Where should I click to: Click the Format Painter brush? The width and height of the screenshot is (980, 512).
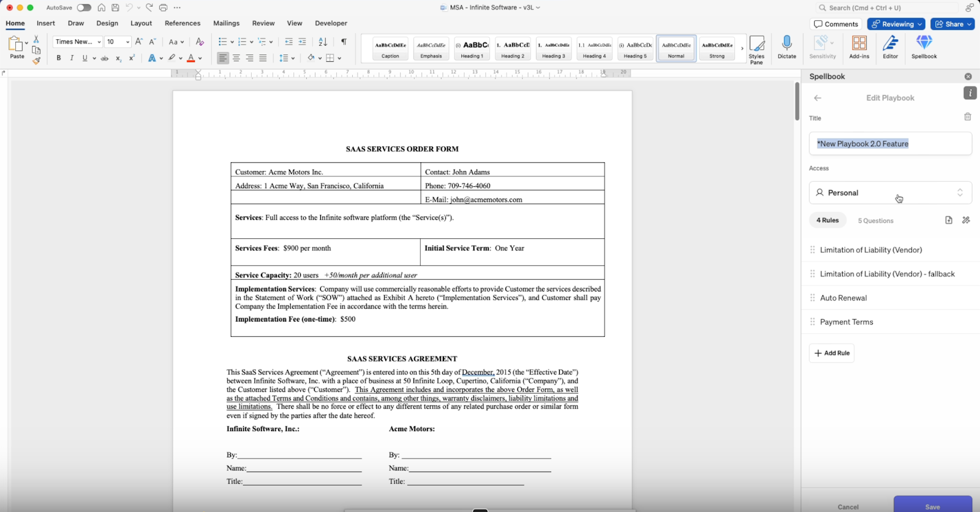click(36, 61)
